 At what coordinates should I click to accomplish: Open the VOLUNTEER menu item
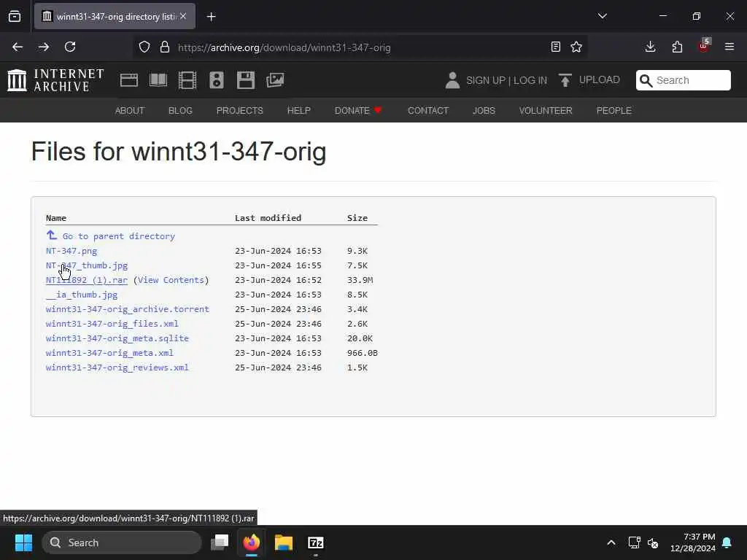point(546,111)
